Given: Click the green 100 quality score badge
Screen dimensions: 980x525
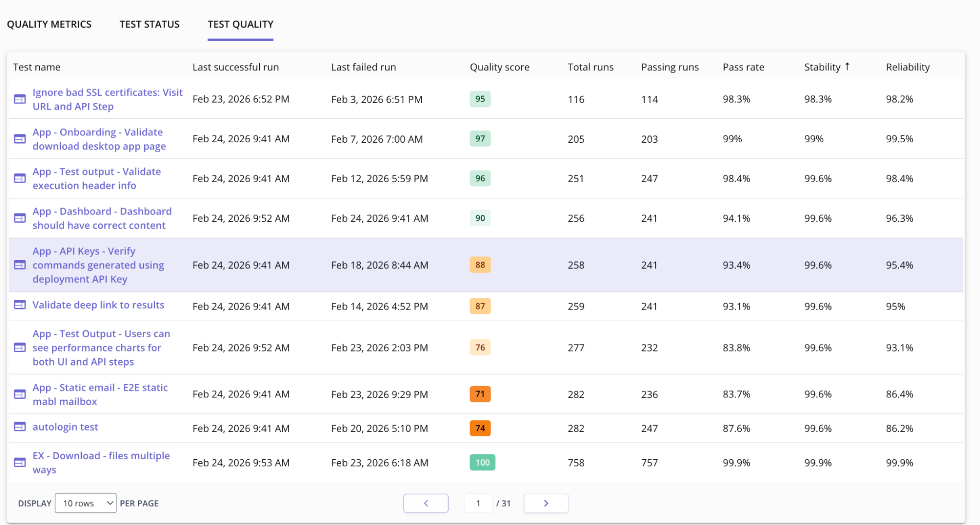Looking at the screenshot, I should pyautogui.click(x=482, y=462).
